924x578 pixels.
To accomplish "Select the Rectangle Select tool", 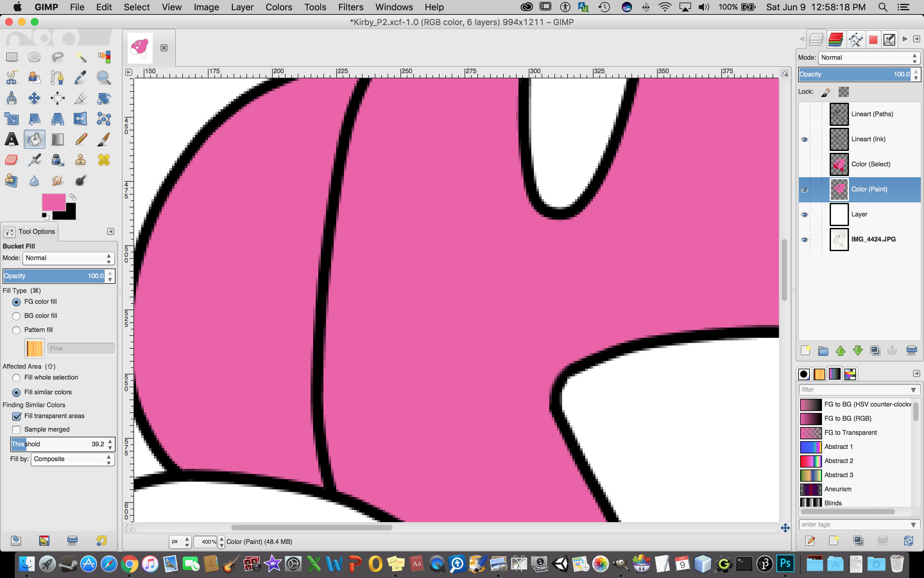I will pyautogui.click(x=12, y=57).
